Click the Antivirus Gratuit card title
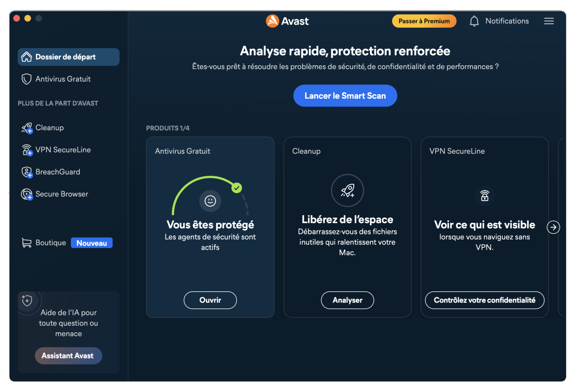Image resolution: width=575 pixels, height=392 pixels. pos(182,151)
